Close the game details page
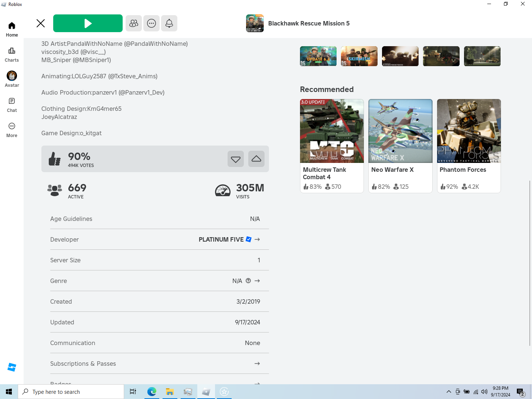Screen dimensions: 532x399 41,23
